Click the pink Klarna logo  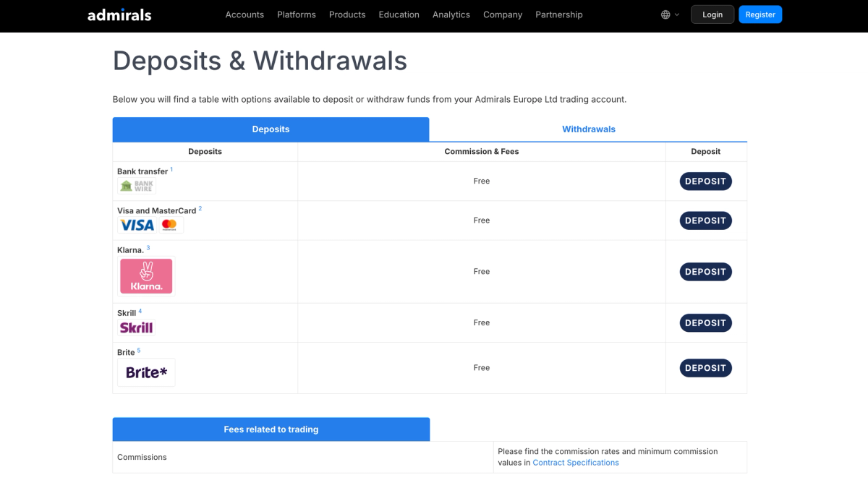[146, 276]
